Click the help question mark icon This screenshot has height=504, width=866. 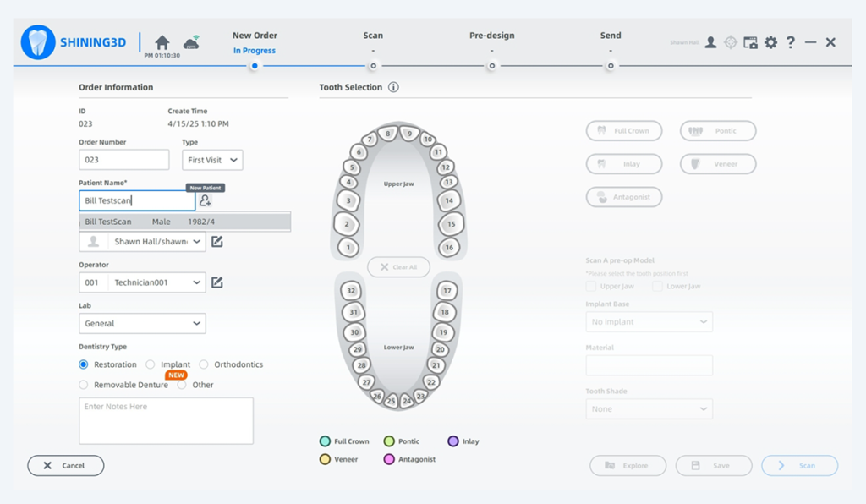[791, 42]
